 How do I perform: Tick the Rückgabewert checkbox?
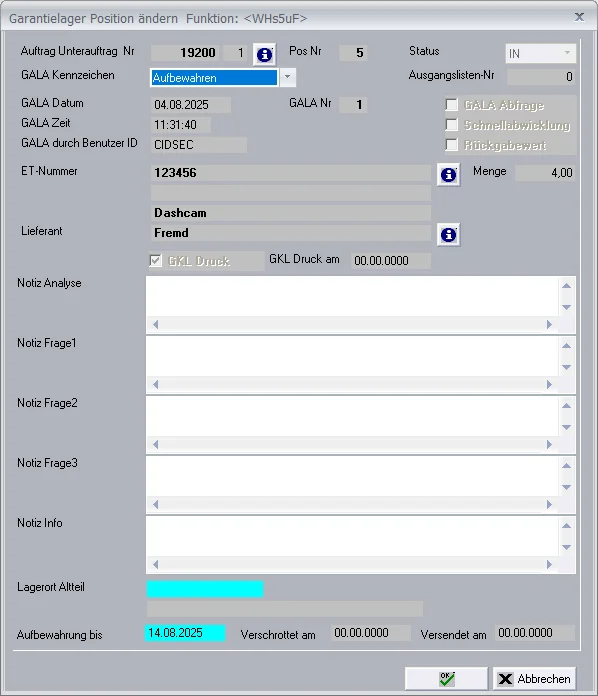point(451,145)
